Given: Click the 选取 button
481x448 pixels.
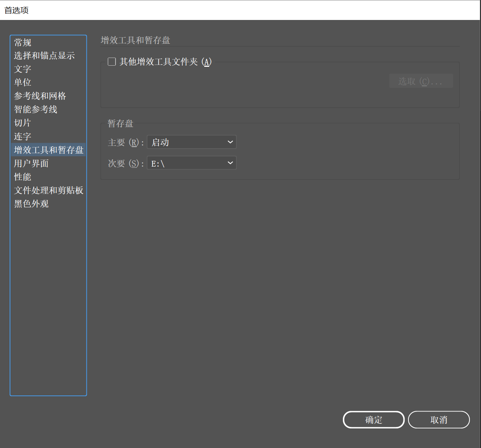Looking at the screenshot, I should click(x=421, y=81).
